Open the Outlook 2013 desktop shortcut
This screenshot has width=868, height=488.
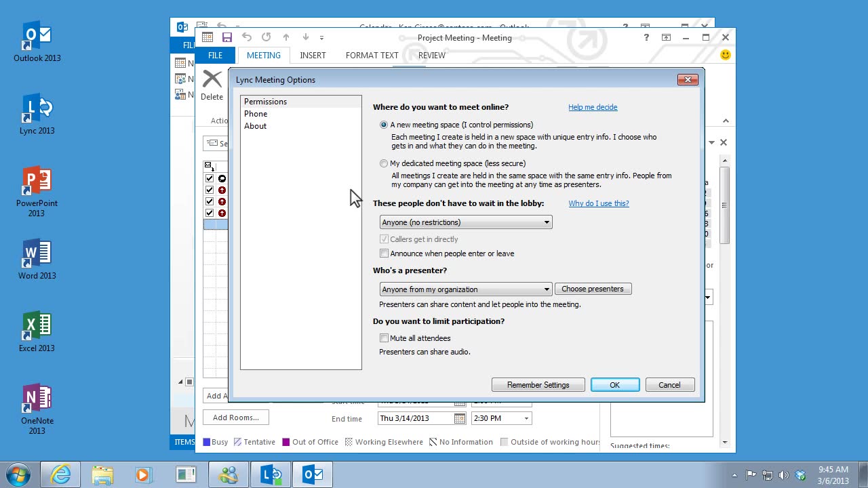tap(37, 42)
